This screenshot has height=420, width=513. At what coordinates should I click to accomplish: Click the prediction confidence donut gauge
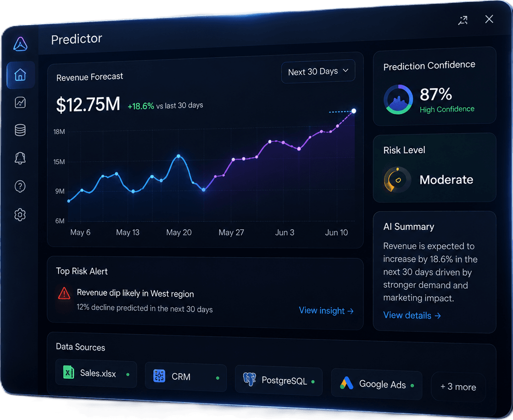[398, 99]
